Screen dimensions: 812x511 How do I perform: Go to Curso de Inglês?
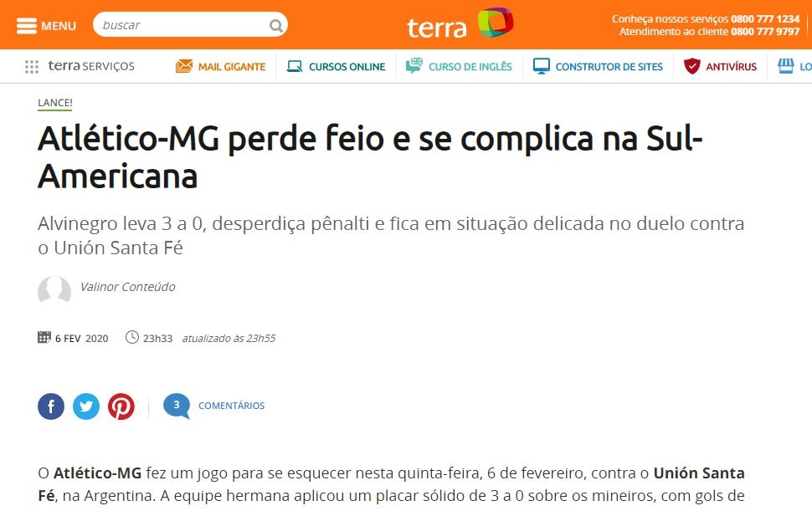click(x=459, y=67)
